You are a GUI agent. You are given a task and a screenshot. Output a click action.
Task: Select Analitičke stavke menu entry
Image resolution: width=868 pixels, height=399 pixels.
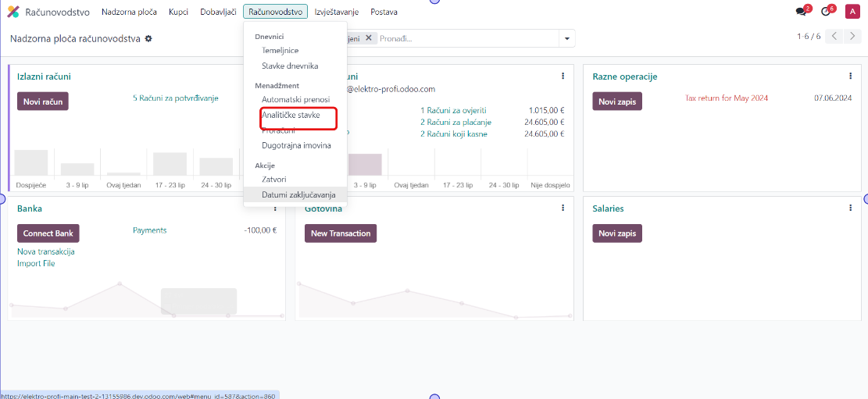click(x=291, y=115)
